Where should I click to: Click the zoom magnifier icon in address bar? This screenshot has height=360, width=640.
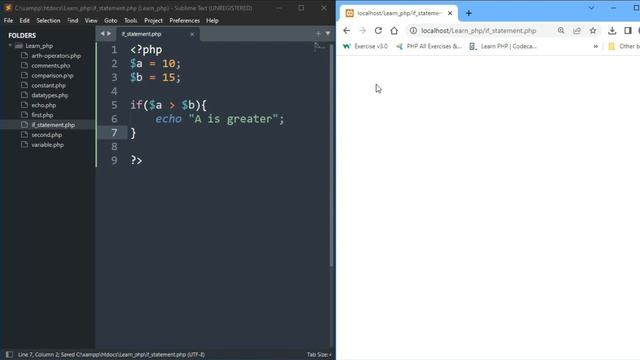click(x=561, y=31)
